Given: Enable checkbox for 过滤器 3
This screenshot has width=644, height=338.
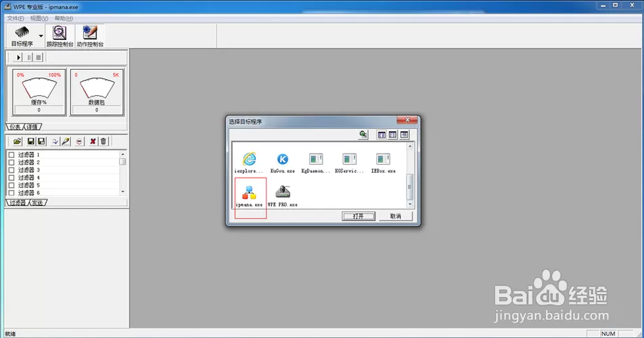Looking at the screenshot, I should click(x=11, y=170).
